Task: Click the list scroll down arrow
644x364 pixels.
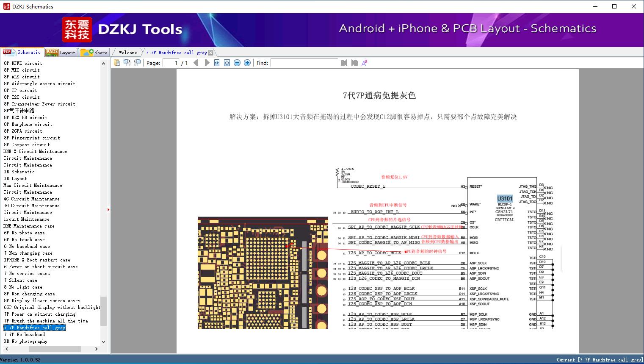Action: pos(103,342)
